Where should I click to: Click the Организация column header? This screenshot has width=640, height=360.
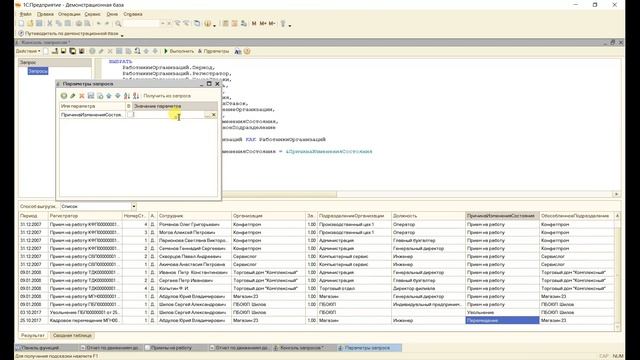[268, 216]
